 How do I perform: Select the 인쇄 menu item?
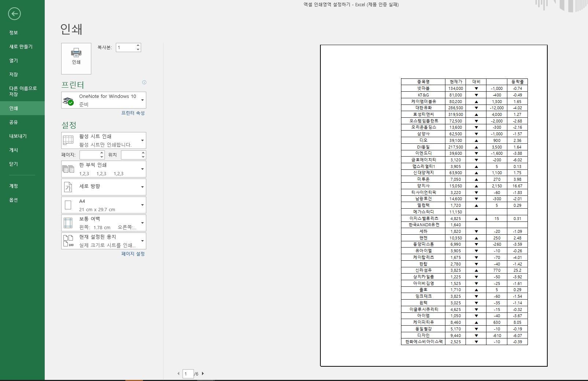[x=22, y=108]
